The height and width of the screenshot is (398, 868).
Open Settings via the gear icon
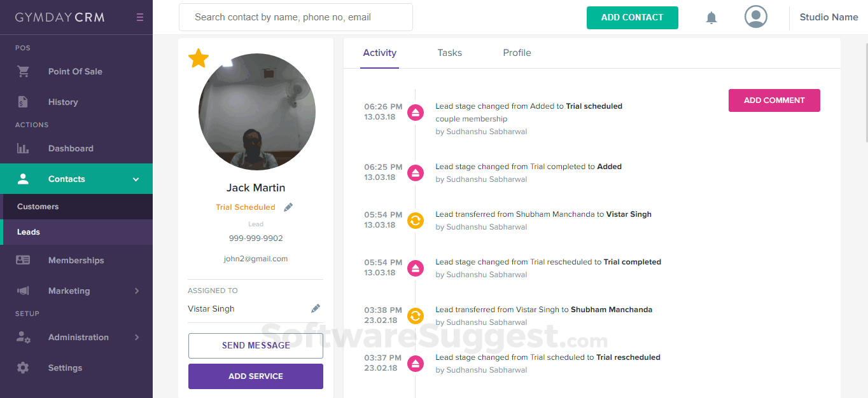pyautogui.click(x=23, y=367)
